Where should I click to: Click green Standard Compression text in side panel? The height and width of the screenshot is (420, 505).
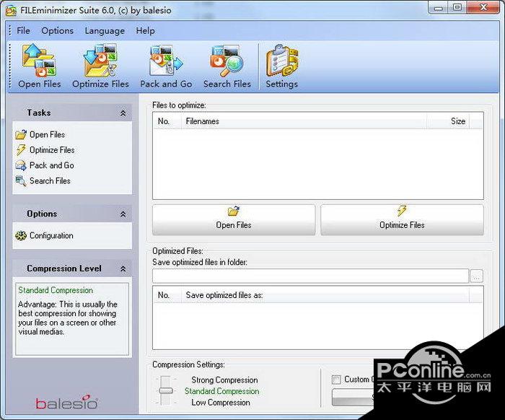pos(56,290)
